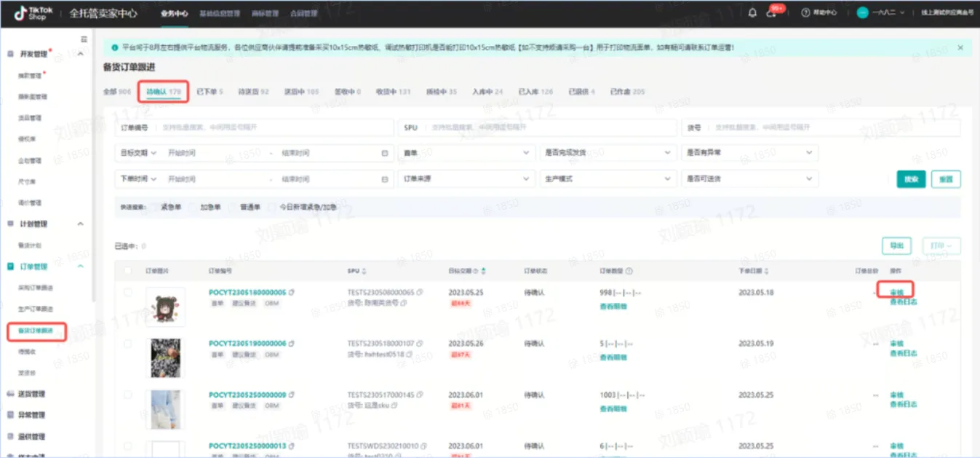980x458 pixels.
Task: Click the teal 搜索 search button
Action: point(911,178)
